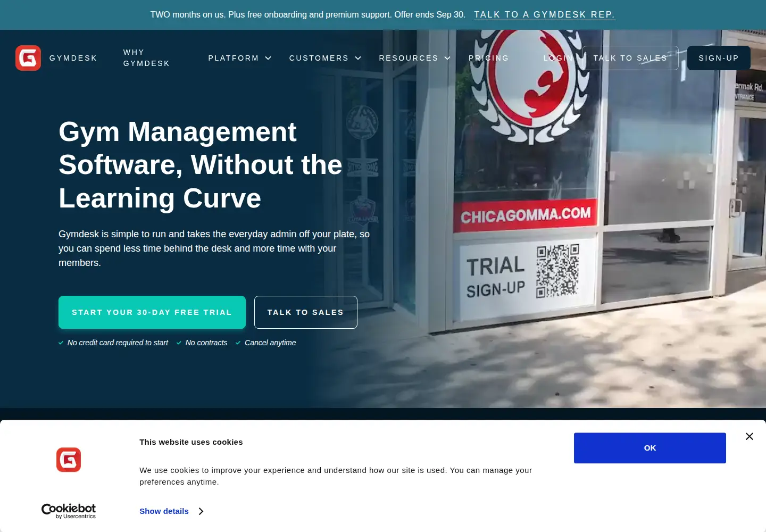
Task: Click the Resources menu label
Action: coord(409,58)
